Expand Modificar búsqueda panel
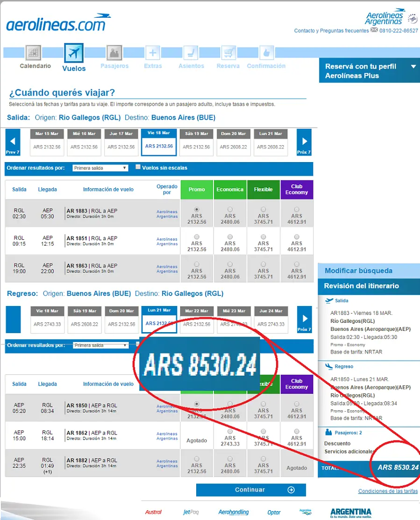 pyautogui.click(x=369, y=271)
